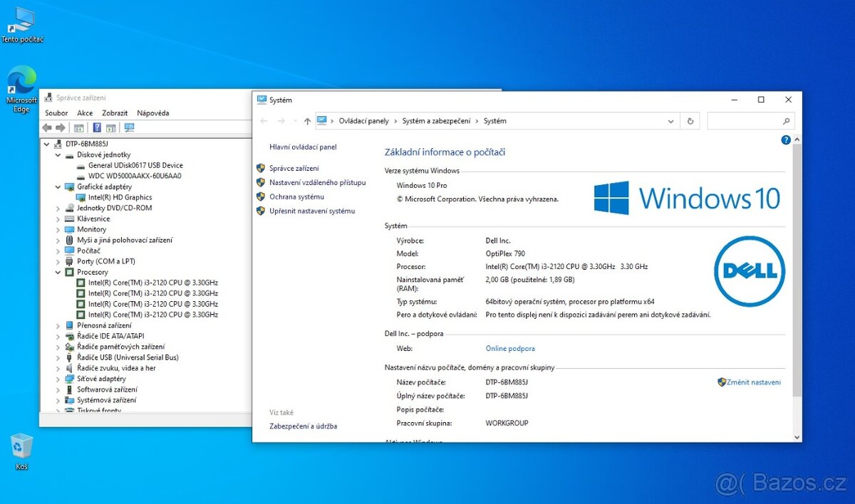Screen dimensions: 855x504
Task: Go to Ovládací panely in the breadcrumb
Action: tap(364, 121)
